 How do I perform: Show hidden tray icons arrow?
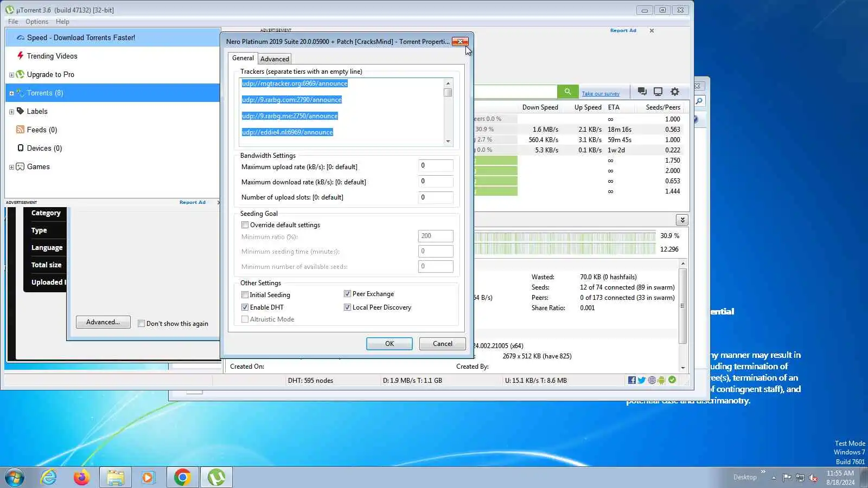(x=774, y=478)
